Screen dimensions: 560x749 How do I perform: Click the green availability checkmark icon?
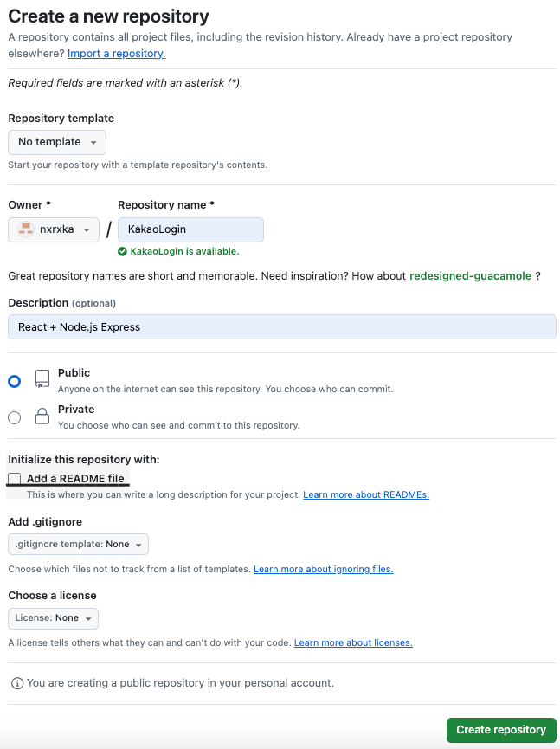tap(122, 251)
